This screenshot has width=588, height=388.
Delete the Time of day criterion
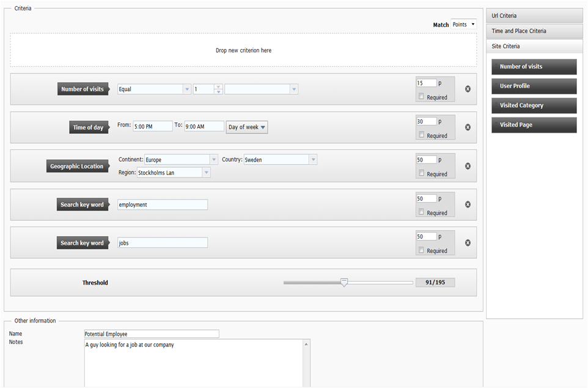[x=468, y=127]
